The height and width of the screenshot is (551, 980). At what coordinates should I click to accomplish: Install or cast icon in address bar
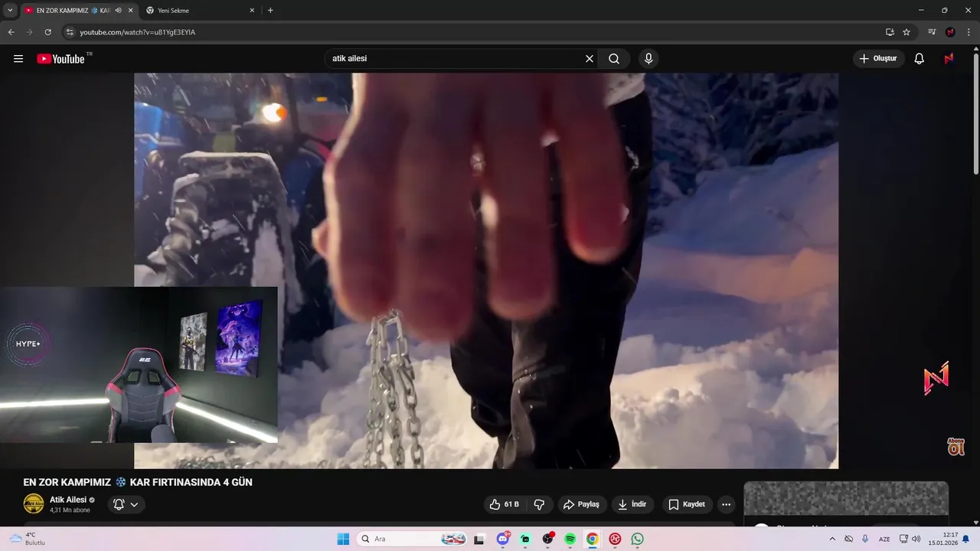coord(890,32)
